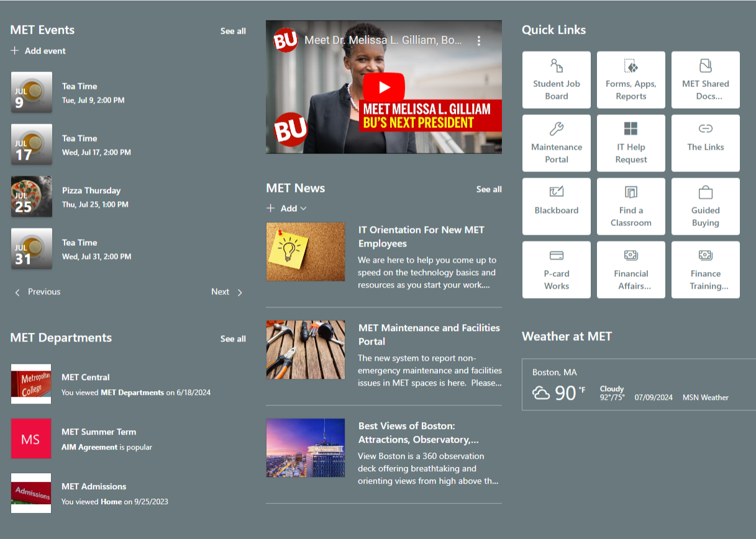Click 'Tue, Jul 9, 2:00 PM' date text

click(93, 100)
